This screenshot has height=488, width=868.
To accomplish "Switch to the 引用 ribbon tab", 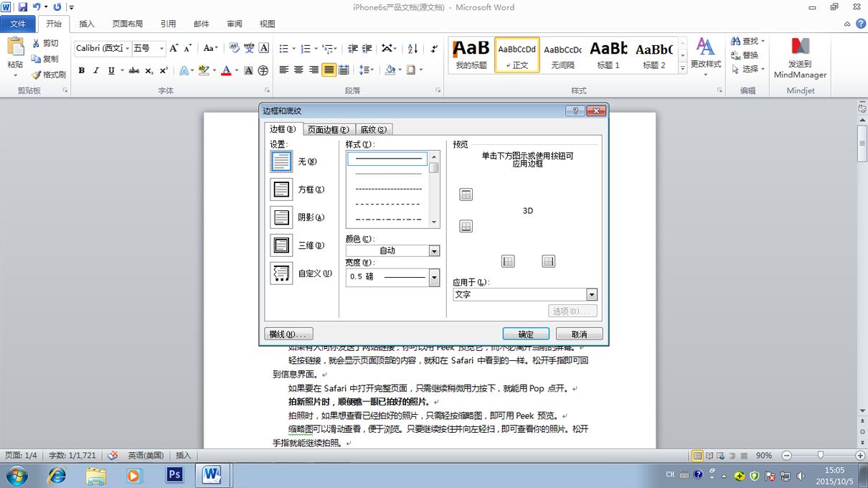I will pyautogui.click(x=169, y=24).
